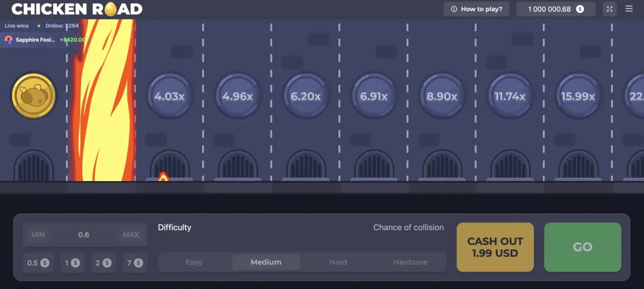Click the 4.03x multiplier manhole
Screen dimensions: 644x289
(x=170, y=96)
